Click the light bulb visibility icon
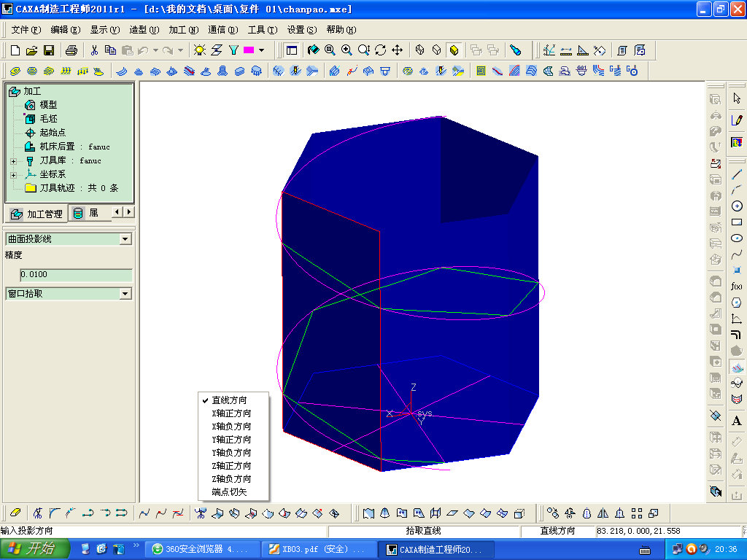Screen dimensions: 747x560 point(199,50)
